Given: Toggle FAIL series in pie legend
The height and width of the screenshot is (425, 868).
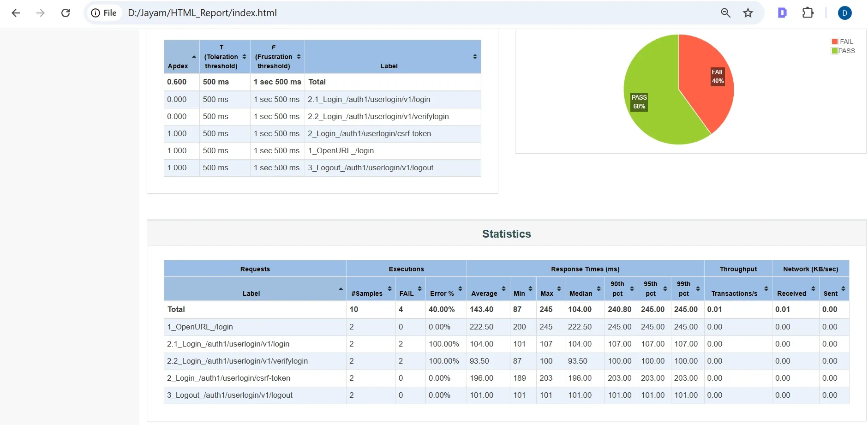Looking at the screenshot, I should [842, 42].
